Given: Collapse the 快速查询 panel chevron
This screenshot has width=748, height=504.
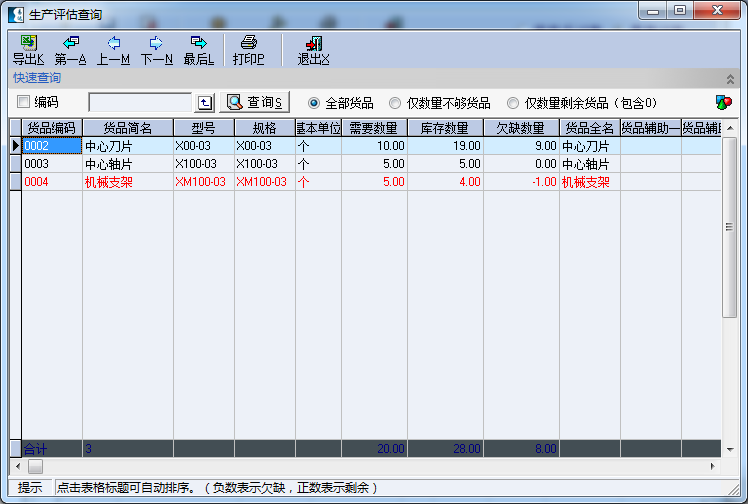Looking at the screenshot, I should tap(729, 78).
